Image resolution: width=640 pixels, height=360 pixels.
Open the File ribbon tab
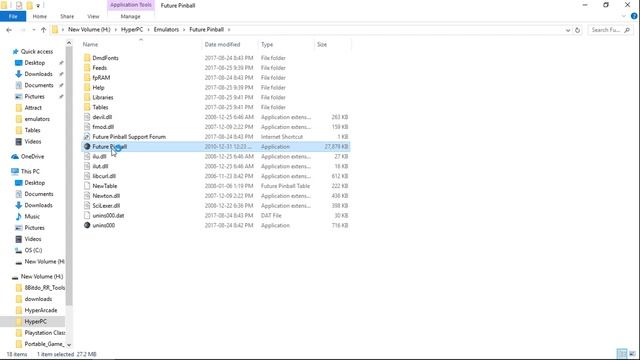(x=13, y=16)
